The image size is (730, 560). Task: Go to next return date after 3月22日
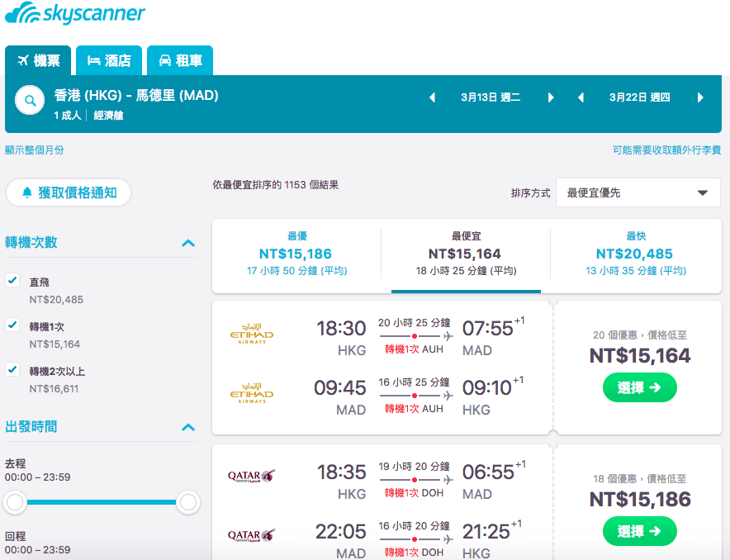click(700, 97)
